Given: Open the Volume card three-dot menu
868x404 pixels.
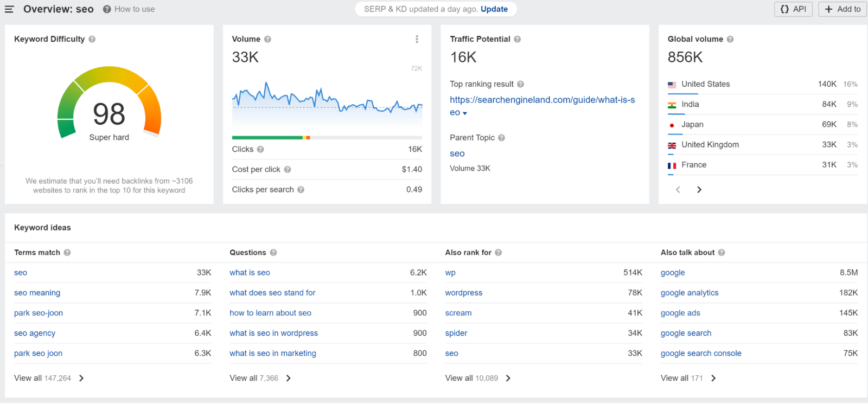Looking at the screenshot, I should tap(417, 39).
